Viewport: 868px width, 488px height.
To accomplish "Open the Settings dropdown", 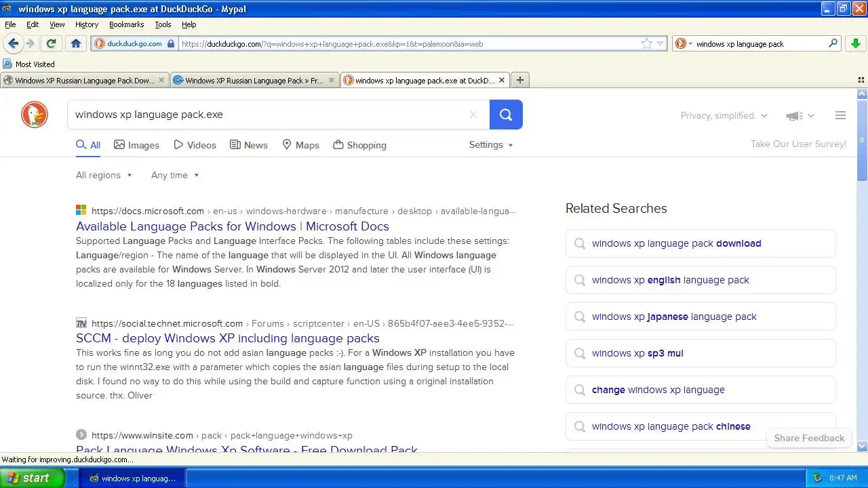I will [491, 144].
